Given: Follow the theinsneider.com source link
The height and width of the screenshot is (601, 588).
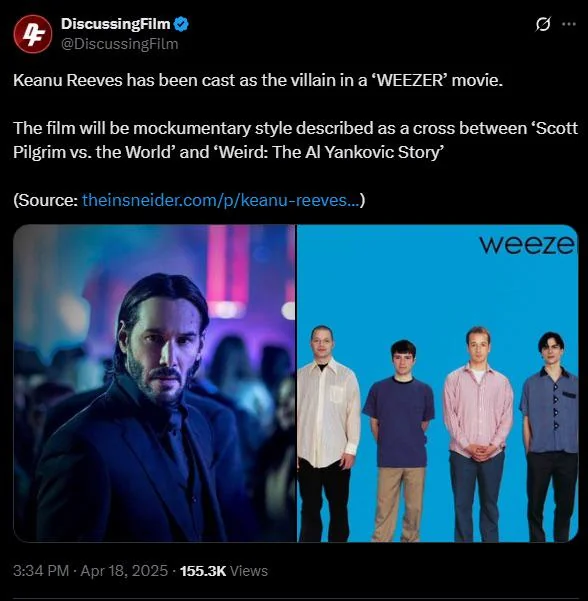Looking at the screenshot, I should [221, 200].
